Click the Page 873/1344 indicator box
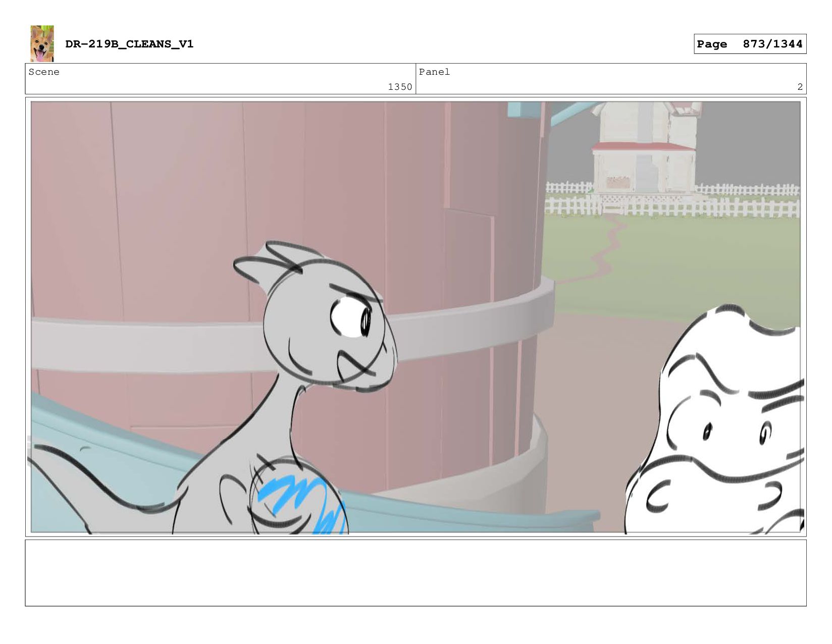 tap(750, 44)
